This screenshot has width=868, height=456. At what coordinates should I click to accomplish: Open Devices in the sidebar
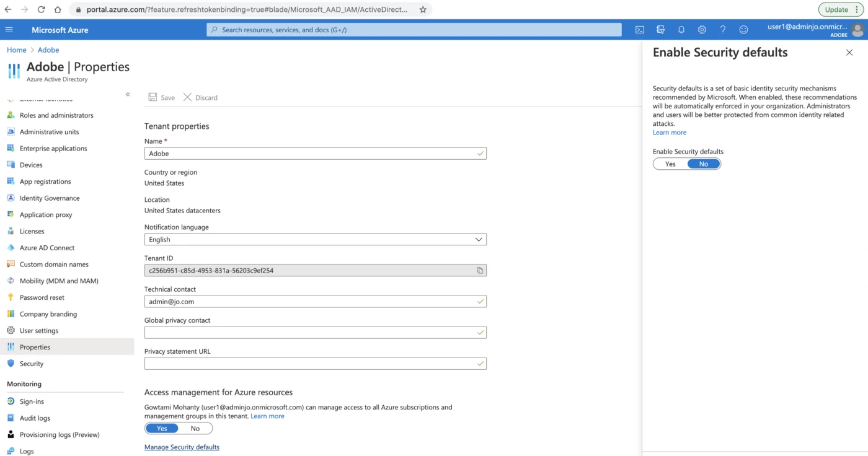click(x=31, y=165)
